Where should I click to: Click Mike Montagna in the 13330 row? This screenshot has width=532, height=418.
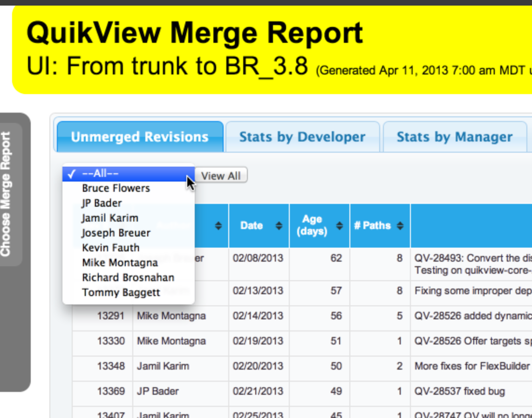(x=171, y=341)
